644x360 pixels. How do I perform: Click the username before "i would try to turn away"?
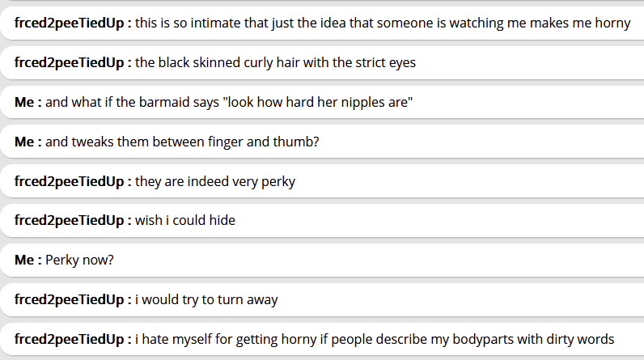(73, 299)
